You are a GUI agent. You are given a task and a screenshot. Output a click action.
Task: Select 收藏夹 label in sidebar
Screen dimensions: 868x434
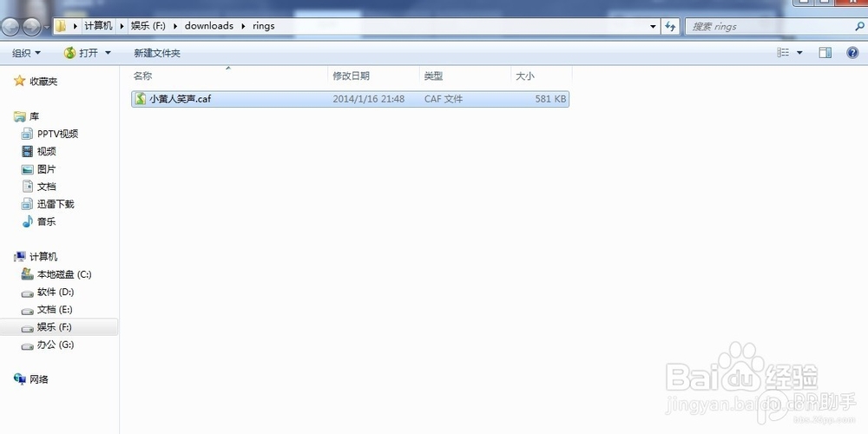pos(43,82)
